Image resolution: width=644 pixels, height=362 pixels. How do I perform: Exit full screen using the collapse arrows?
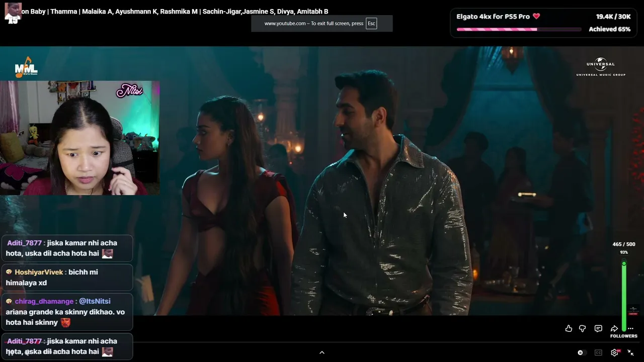tap(630, 352)
